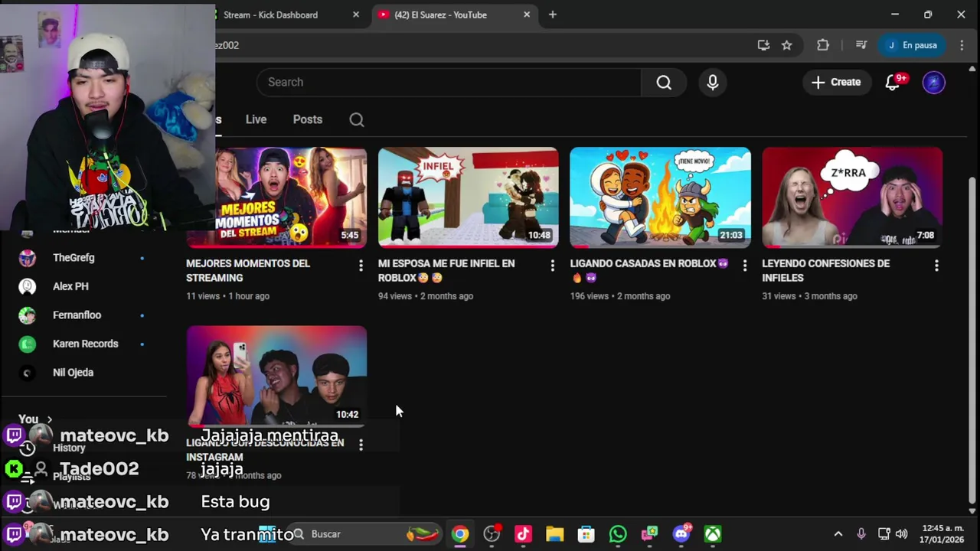Close the Kick Dashboard browser tab
980x551 pixels.
click(356, 15)
